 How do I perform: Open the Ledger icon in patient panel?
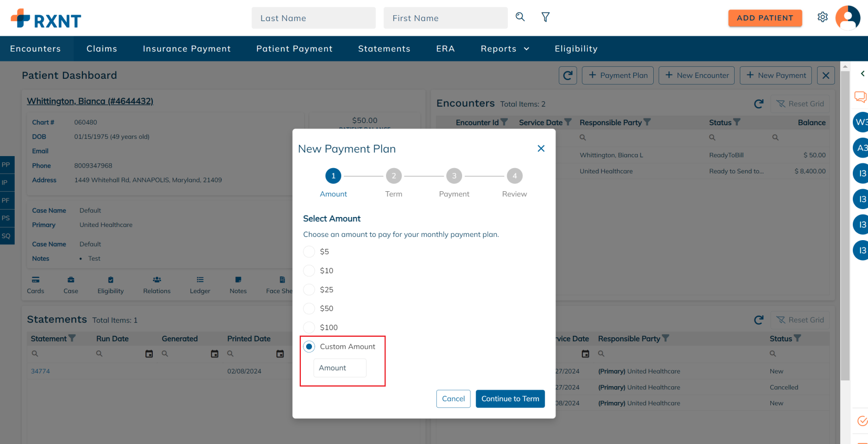(x=200, y=285)
